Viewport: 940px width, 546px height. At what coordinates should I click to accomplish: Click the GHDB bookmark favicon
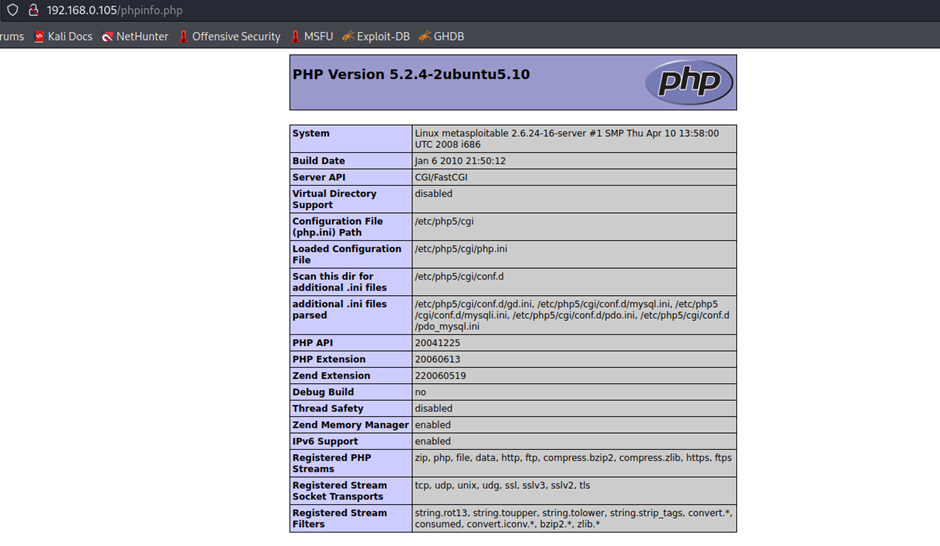(x=425, y=37)
